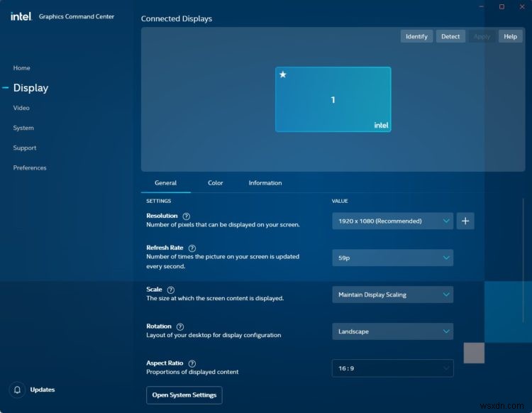Open the System section
The width and height of the screenshot is (532, 413).
(x=23, y=128)
